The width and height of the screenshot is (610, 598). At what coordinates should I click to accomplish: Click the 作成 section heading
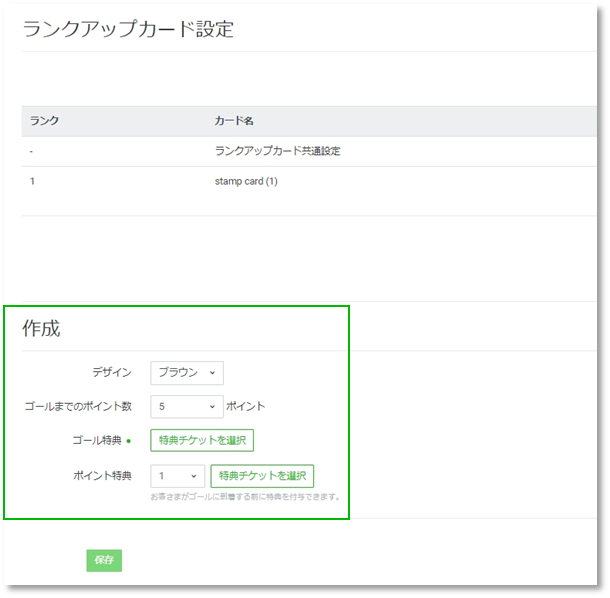[x=42, y=328]
